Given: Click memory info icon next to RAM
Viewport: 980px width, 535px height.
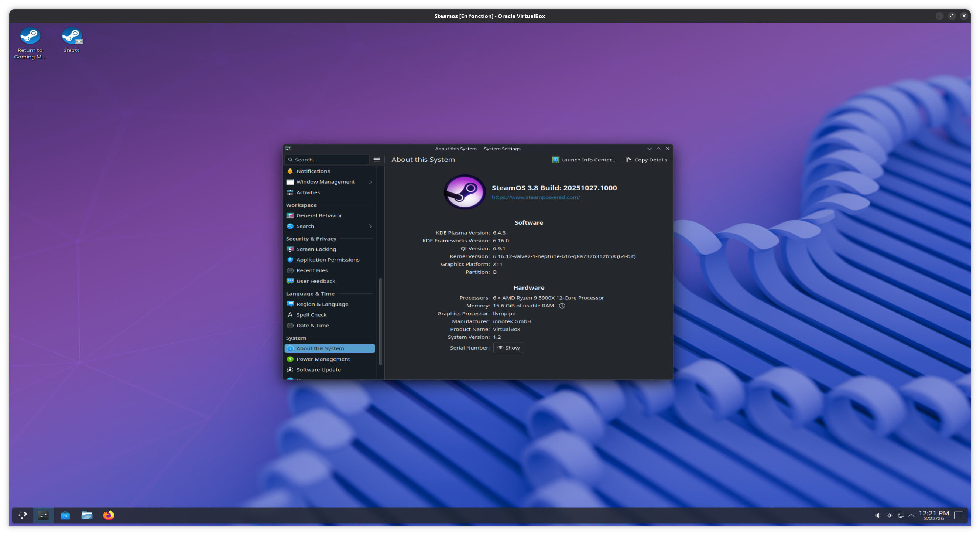Looking at the screenshot, I should point(562,306).
